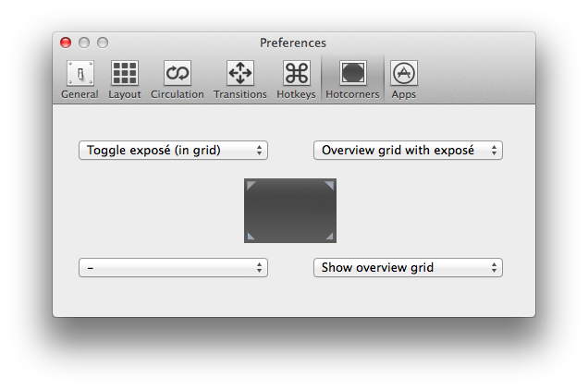588x390 pixels.
Task: Open the Hotkeys command-symbol icon
Action: [296, 74]
